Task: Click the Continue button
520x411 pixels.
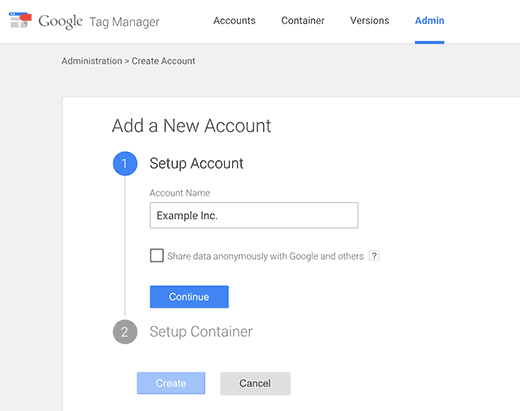Action: (189, 297)
